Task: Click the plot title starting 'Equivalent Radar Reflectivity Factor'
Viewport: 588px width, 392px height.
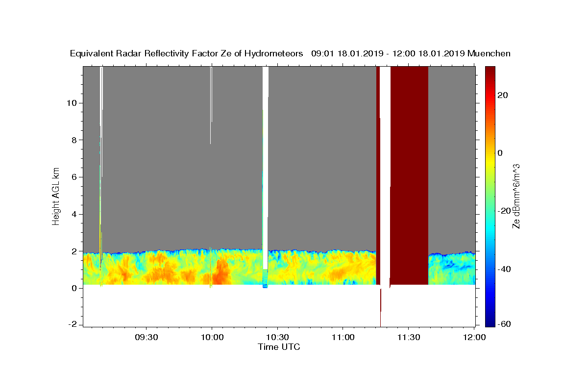Action: point(290,53)
